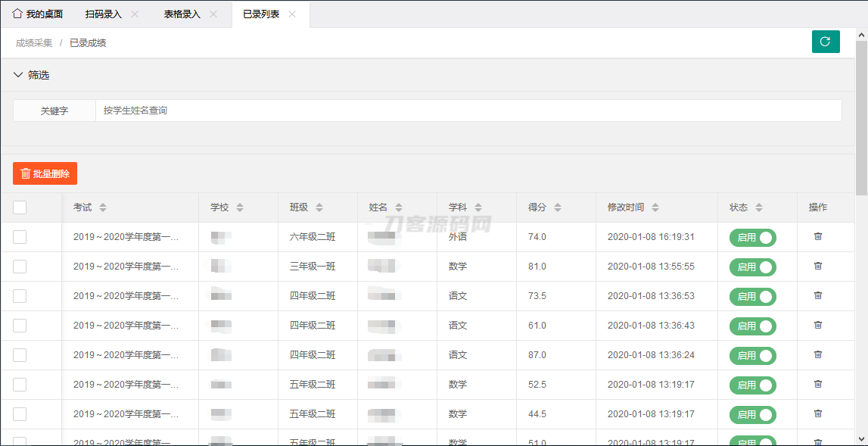This screenshot has height=446, width=868.
Task: Disable 启用 switch for 16:19:31 row
Action: [x=752, y=238]
